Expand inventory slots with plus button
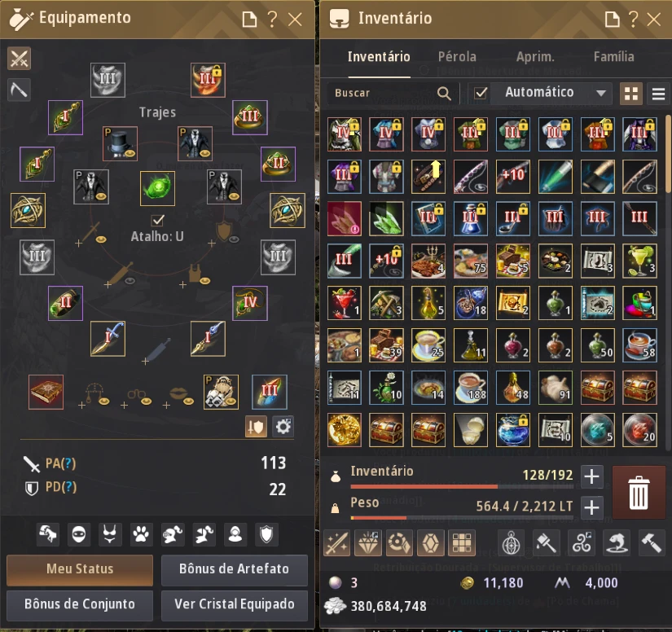Screen dimensions: 672x632 point(592,476)
